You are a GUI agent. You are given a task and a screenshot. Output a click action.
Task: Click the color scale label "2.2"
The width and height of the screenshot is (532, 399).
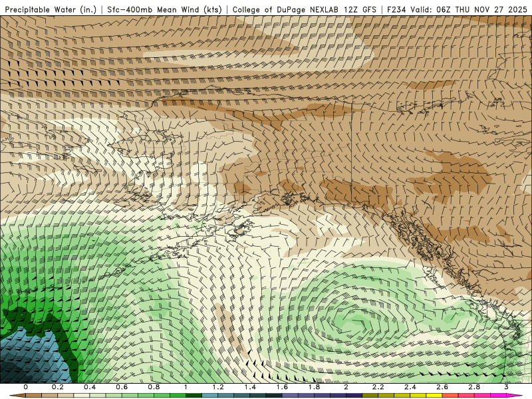(x=378, y=387)
